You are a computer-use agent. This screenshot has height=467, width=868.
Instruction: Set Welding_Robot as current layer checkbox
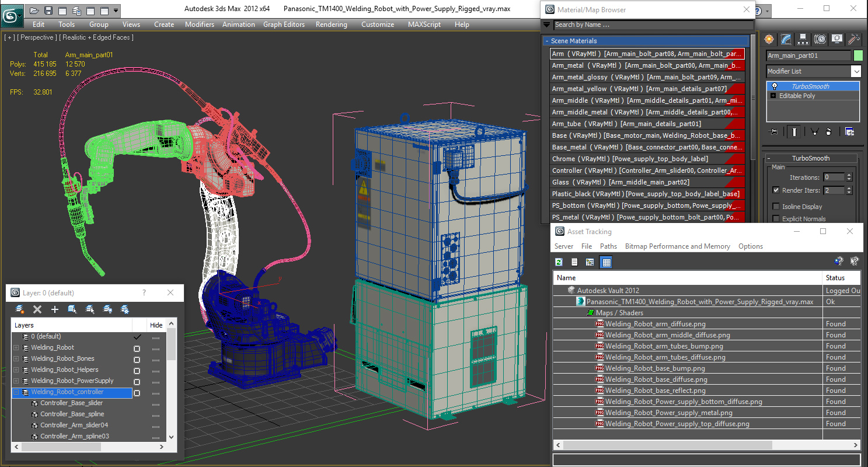tap(137, 348)
